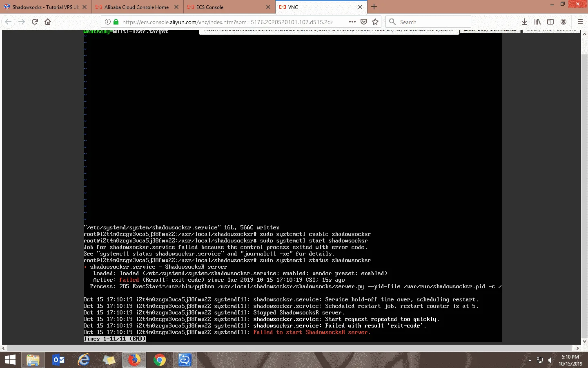Click the horizontal scrollbar right arrow
The height and width of the screenshot is (368, 588).
click(x=578, y=348)
